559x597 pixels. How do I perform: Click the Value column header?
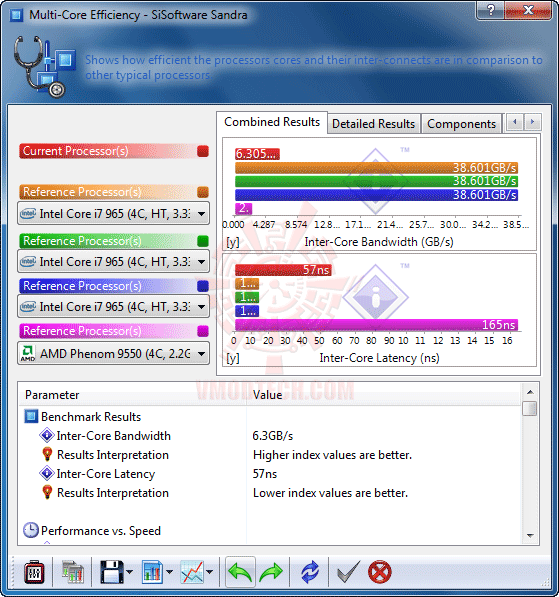[x=384, y=395]
